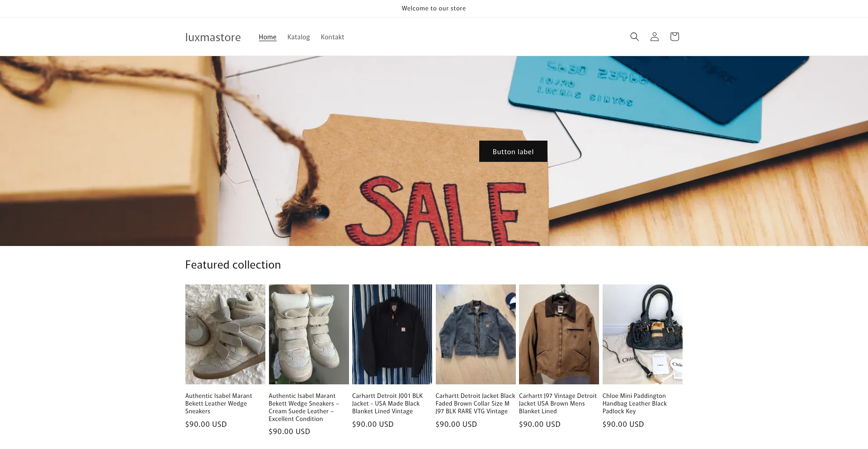Open Isabel Marant Leather Wedge Sneakers image
Viewport: 868px width, 449px height.
(x=225, y=334)
